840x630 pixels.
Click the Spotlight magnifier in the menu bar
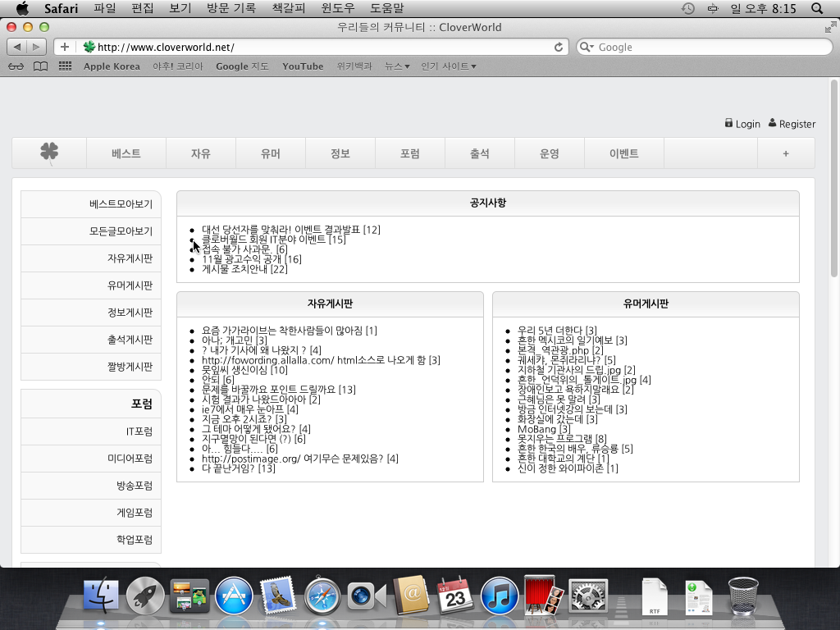coord(816,8)
